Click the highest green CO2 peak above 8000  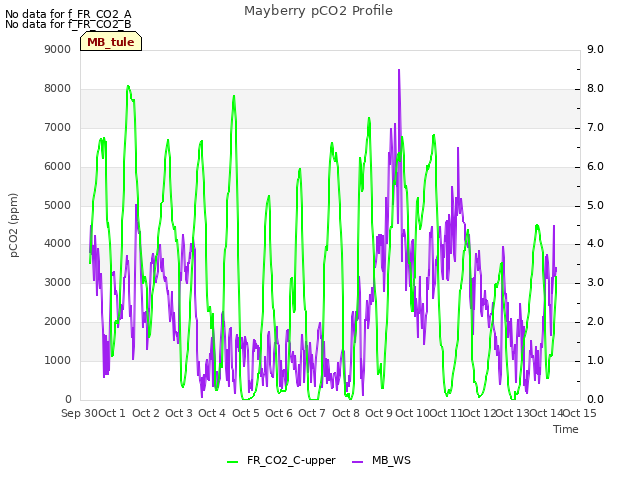128,86
